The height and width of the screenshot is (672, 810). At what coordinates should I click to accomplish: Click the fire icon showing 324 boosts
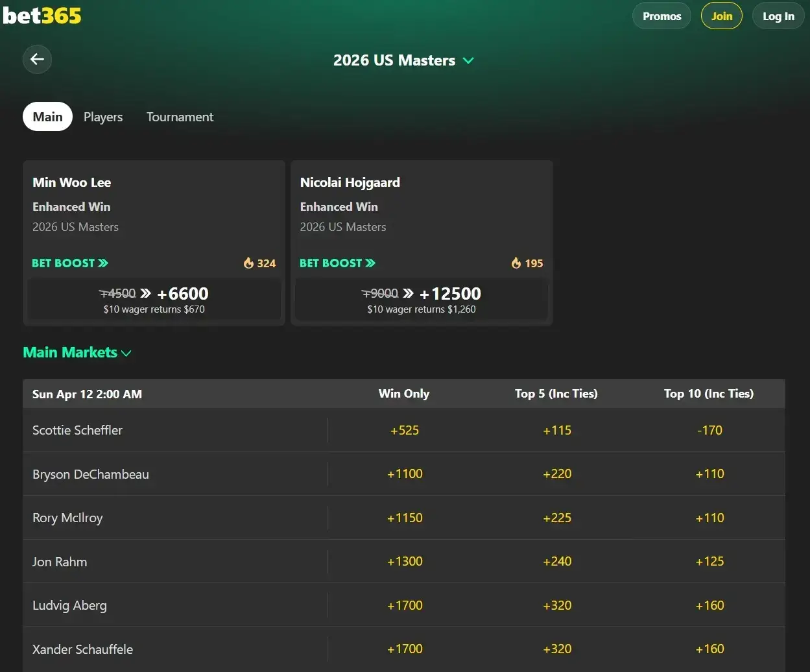click(x=249, y=263)
